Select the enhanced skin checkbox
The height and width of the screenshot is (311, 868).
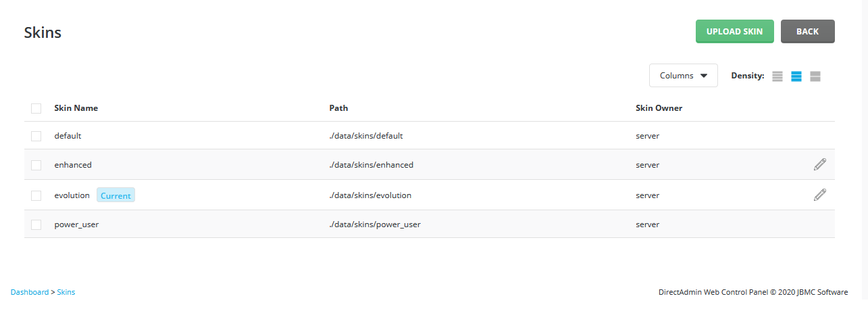[36, 165]
